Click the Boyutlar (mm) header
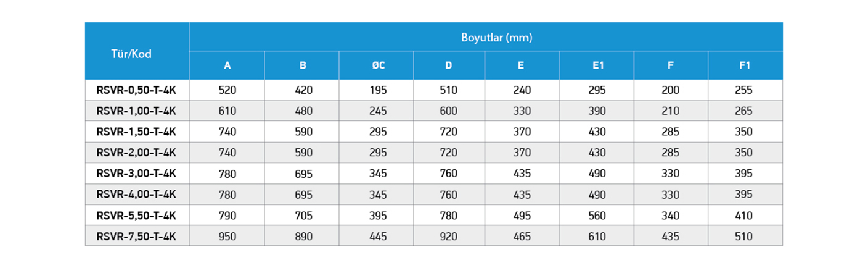Image resolution: width=868 pixels, height=268 pixels. [496, 37]
